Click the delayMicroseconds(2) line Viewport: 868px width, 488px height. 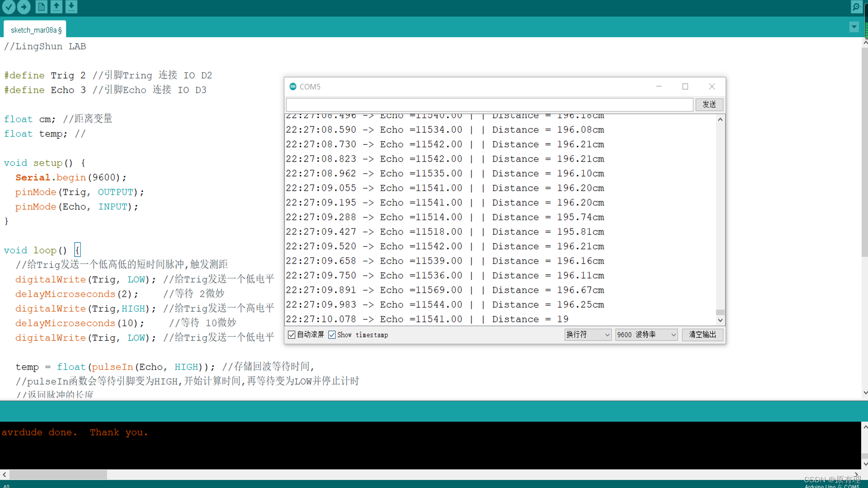[120, 294]
